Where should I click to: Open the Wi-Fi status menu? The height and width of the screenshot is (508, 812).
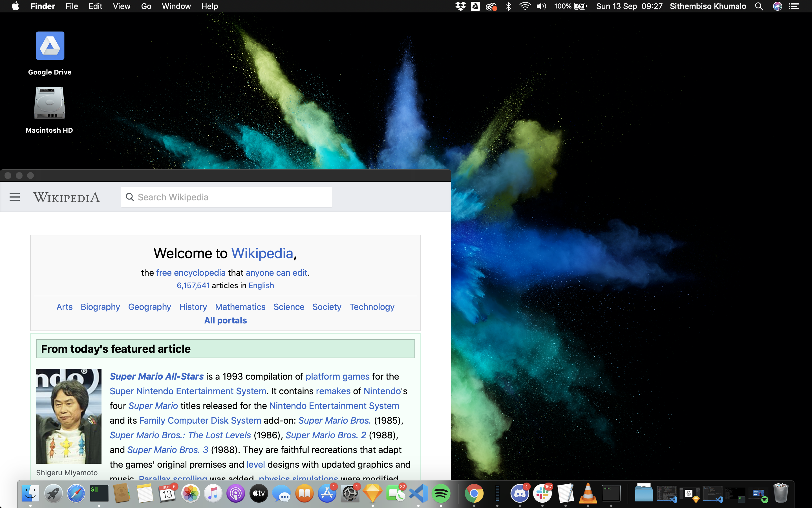[x=525, y=6]
